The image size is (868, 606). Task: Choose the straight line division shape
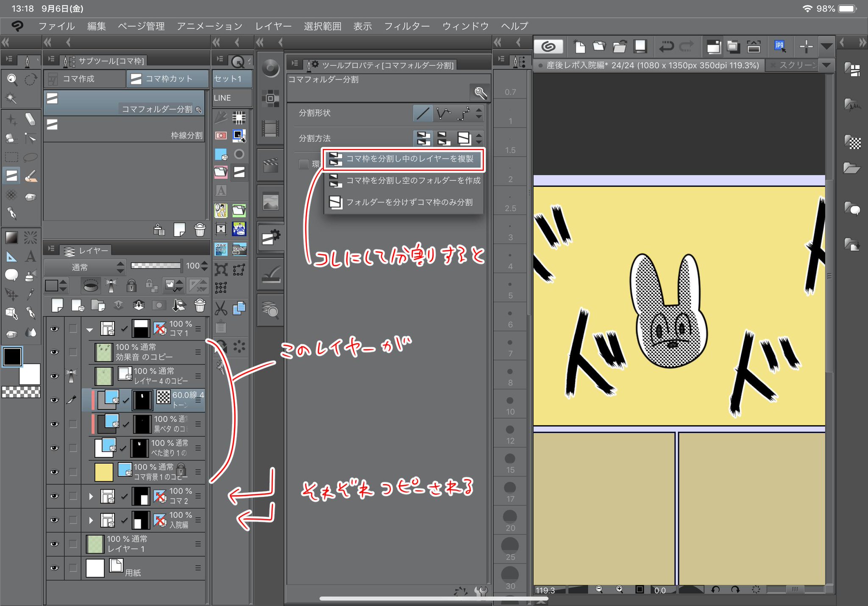(x=423, y=113)
